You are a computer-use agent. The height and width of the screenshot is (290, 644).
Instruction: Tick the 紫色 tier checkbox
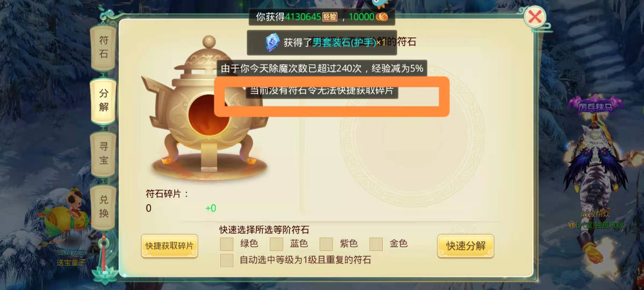pyautogui.click(x=326, y=244)
